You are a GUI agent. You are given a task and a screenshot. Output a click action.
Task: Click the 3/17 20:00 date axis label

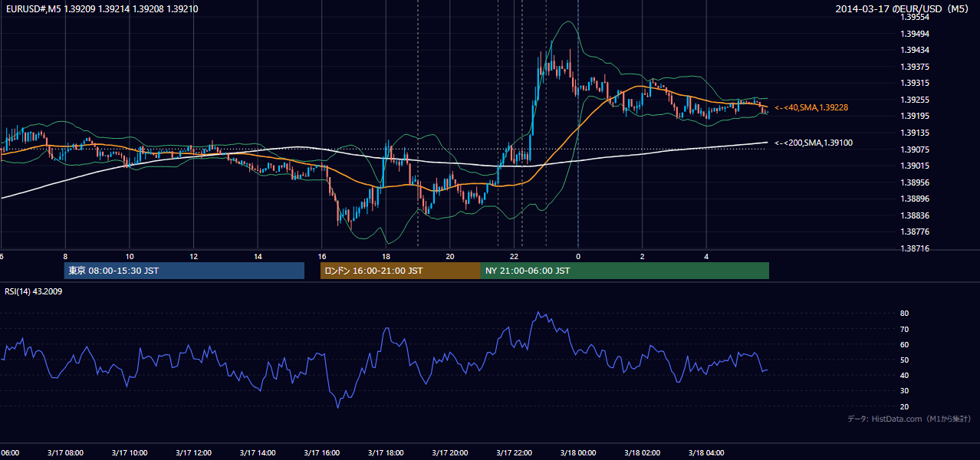coord(450,453)
